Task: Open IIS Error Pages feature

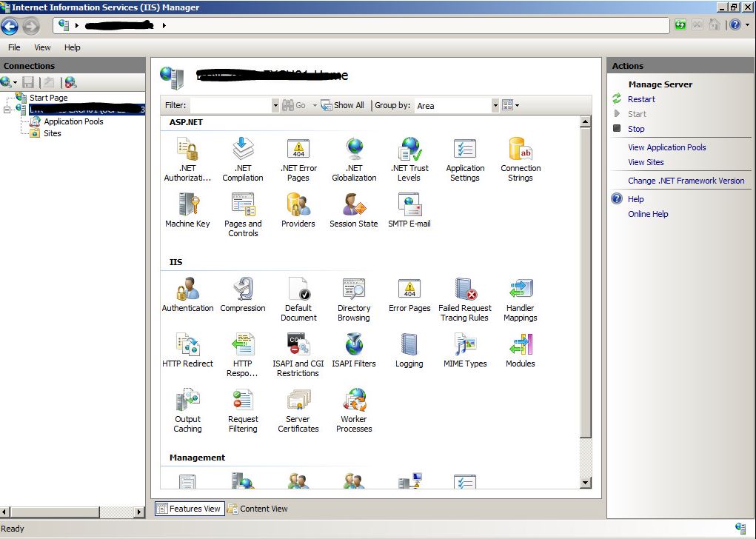Action: tap(409, 295)
